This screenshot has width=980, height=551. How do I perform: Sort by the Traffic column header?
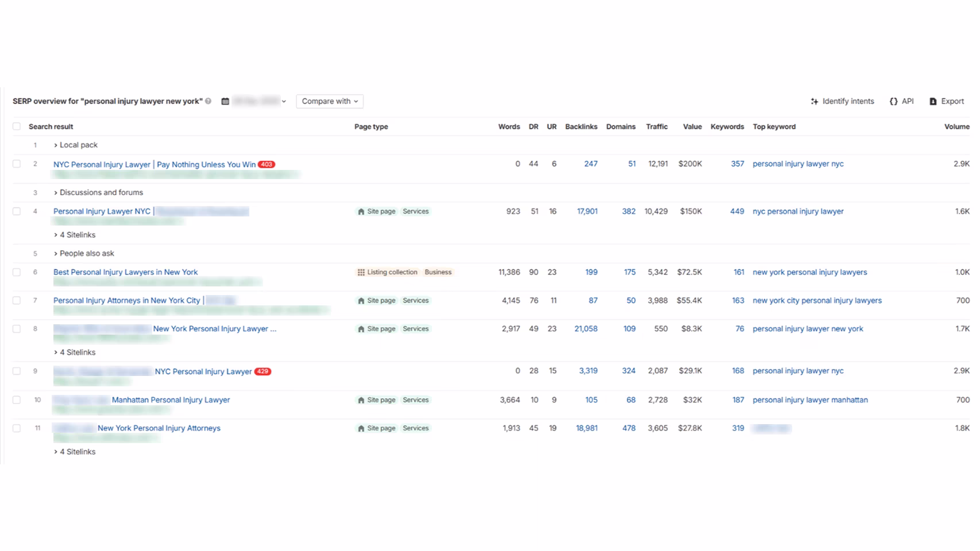pyautogui.click(x=657, y=126)
